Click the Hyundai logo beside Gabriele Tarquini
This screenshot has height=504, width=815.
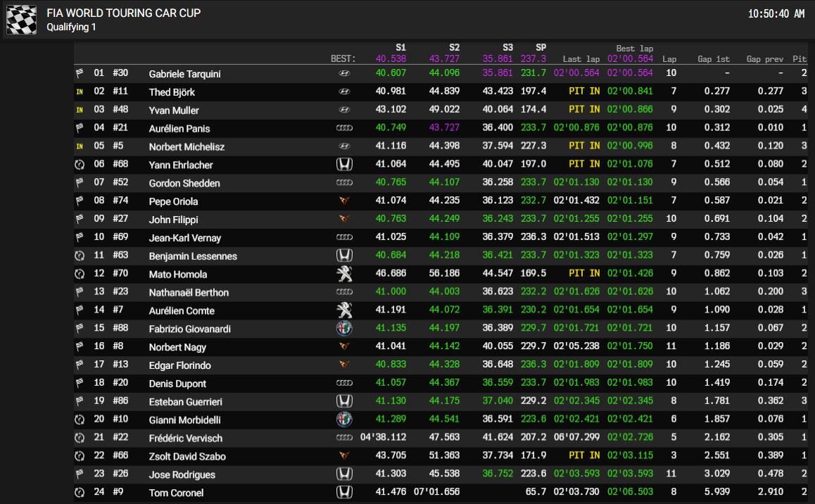tap(345, 73)
